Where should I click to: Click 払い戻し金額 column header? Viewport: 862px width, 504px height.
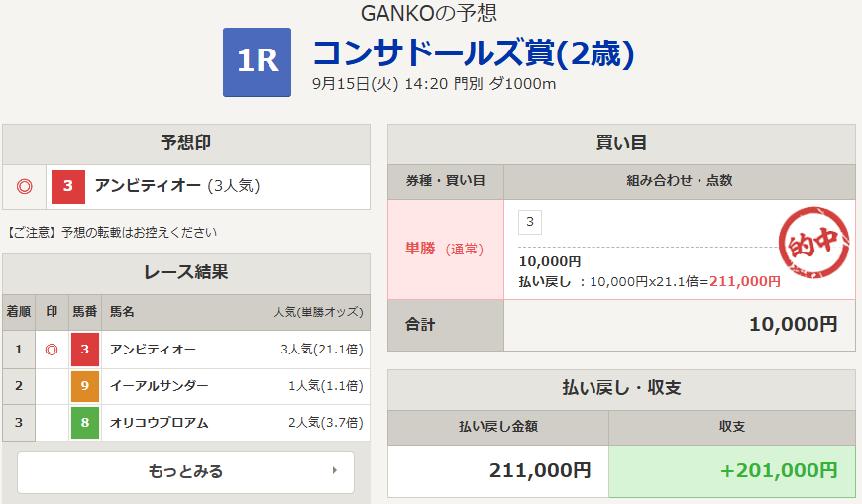[498, 427]
